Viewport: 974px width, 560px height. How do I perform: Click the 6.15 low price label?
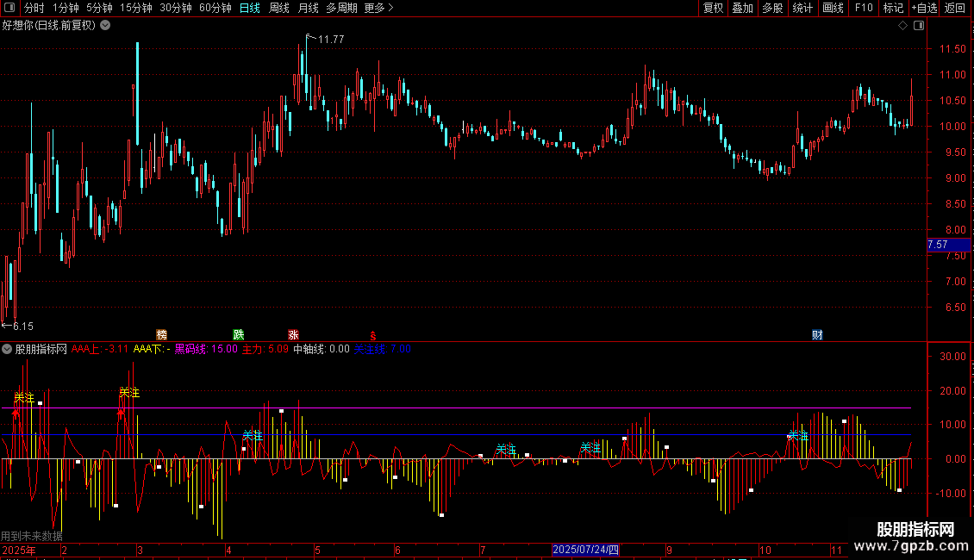(23, 326)
